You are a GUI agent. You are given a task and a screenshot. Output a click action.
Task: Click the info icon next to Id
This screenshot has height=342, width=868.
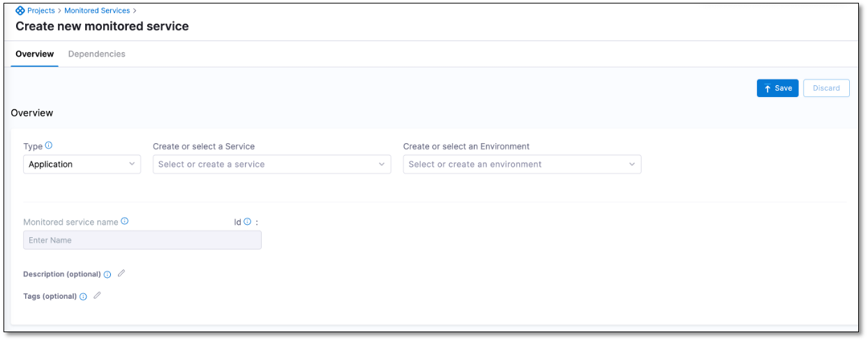248,222
